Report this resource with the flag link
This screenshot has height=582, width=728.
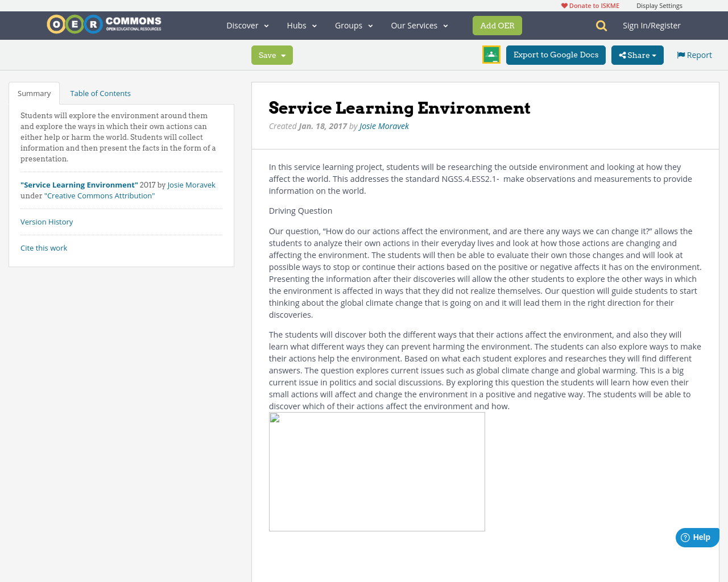pyautogui.click(x=694, y=55)
